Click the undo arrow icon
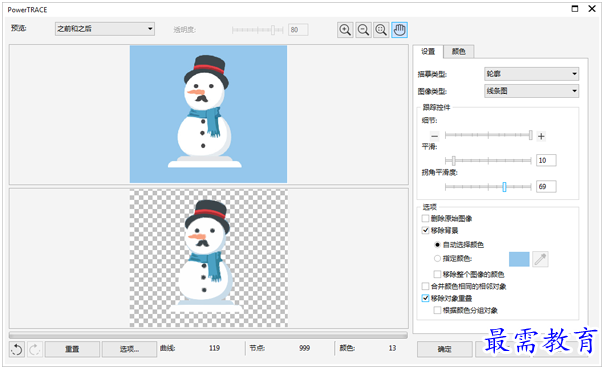This screenshot has width=606, height=372. pyautogui.click(x=17, y=350)
